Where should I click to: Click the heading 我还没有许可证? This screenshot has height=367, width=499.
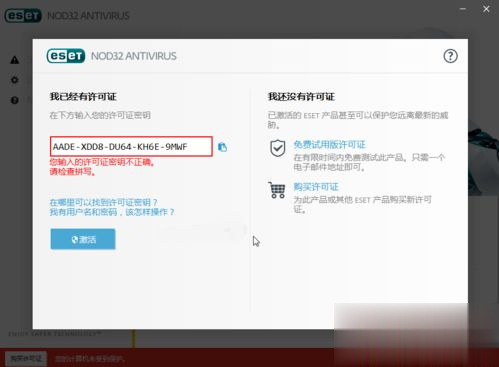pos(301,97)
